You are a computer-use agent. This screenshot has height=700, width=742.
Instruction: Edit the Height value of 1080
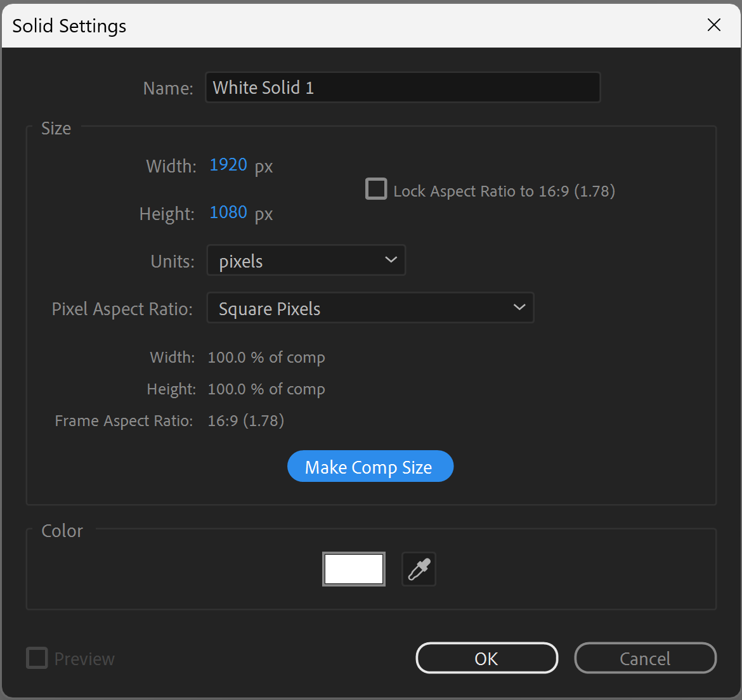(x=228, y=212)
